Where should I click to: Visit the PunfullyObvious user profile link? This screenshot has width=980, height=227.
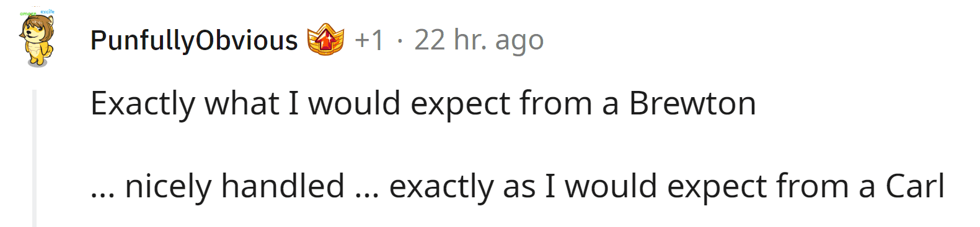pos(194,41)
